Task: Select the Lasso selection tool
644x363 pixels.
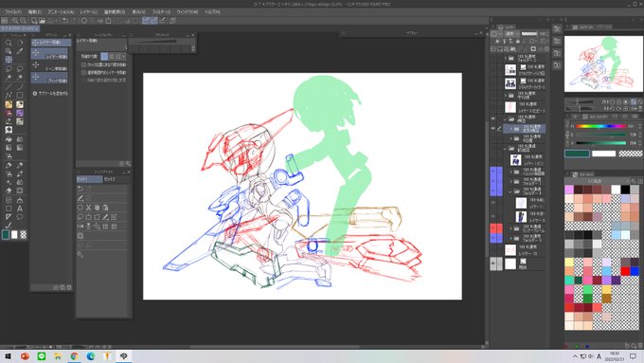Action: tap(9, 68)
